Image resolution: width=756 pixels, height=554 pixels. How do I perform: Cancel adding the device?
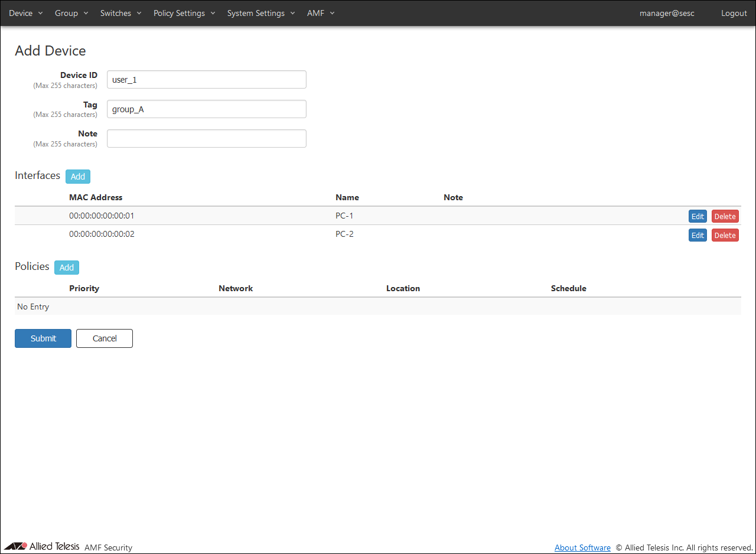pos(105,338)
